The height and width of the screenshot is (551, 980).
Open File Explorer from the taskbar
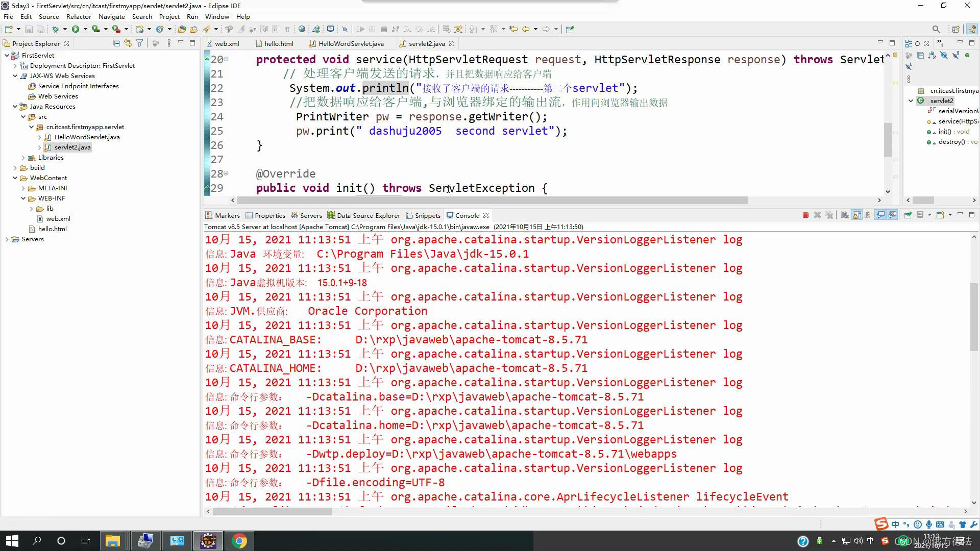pyautogui.click(x=113, y=541)
